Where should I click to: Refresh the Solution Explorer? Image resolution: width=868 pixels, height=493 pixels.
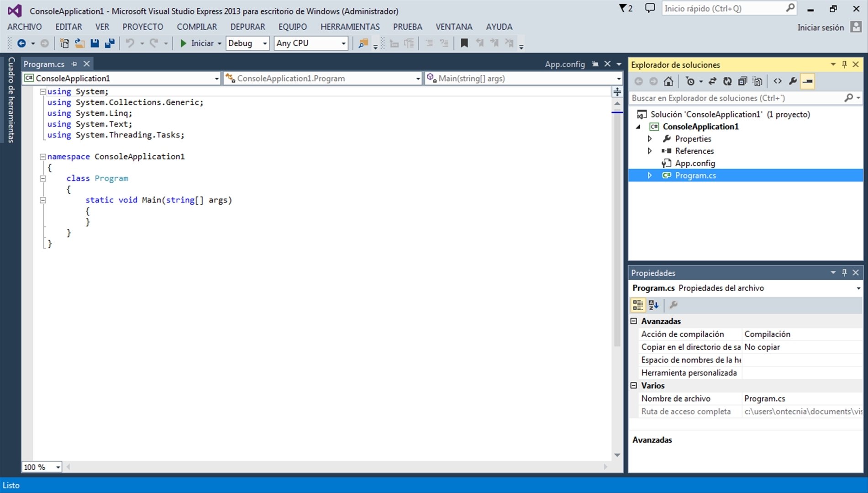point(727,81)
